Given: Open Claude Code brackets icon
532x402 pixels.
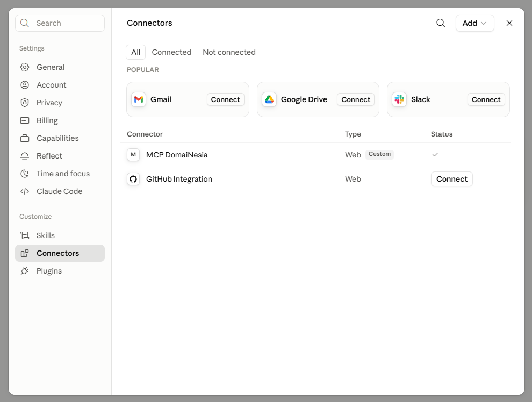Looking at the screenshot, I should (x=25, y=191).
